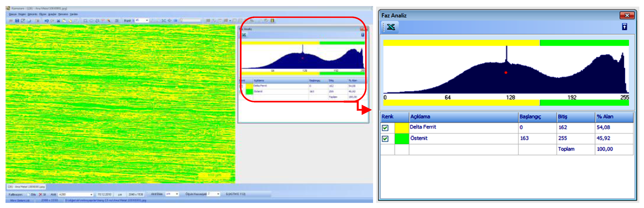644x208 pixels.
Task: Click the cut scissors icon in toolbar
Action: (58, 20)
